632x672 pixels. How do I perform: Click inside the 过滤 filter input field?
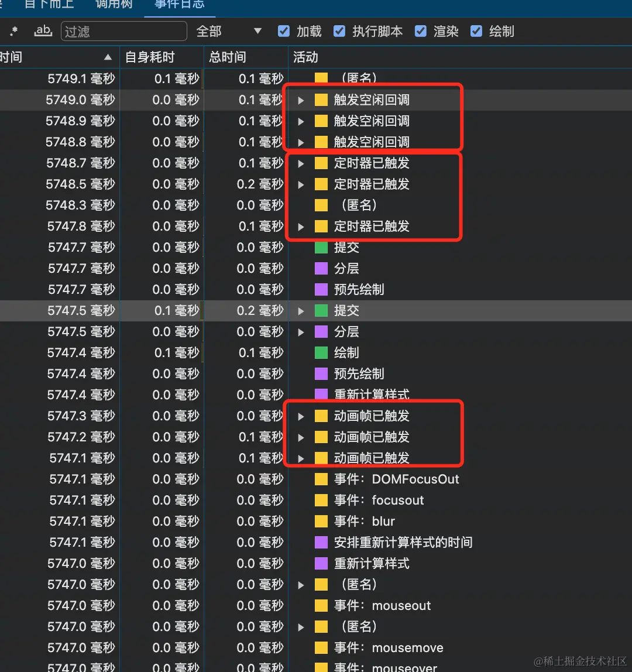pos(123,32)
